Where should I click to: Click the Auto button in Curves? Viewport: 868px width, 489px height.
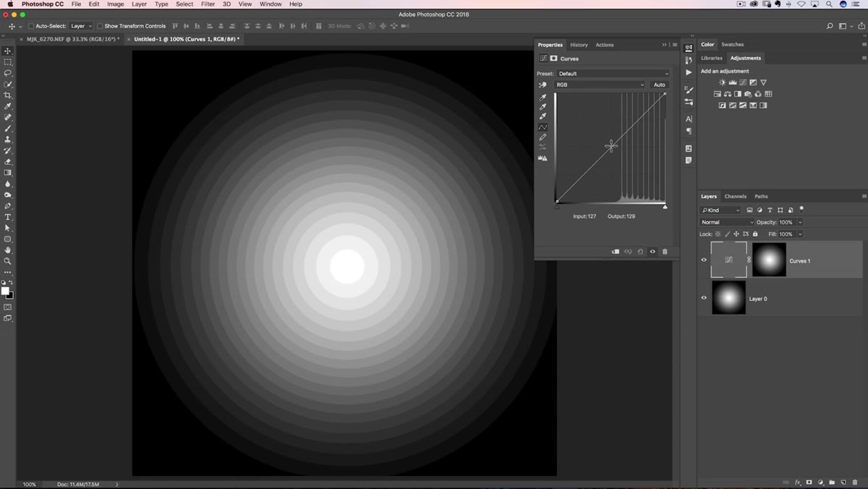pyautogui.click(x=660, y=85)
